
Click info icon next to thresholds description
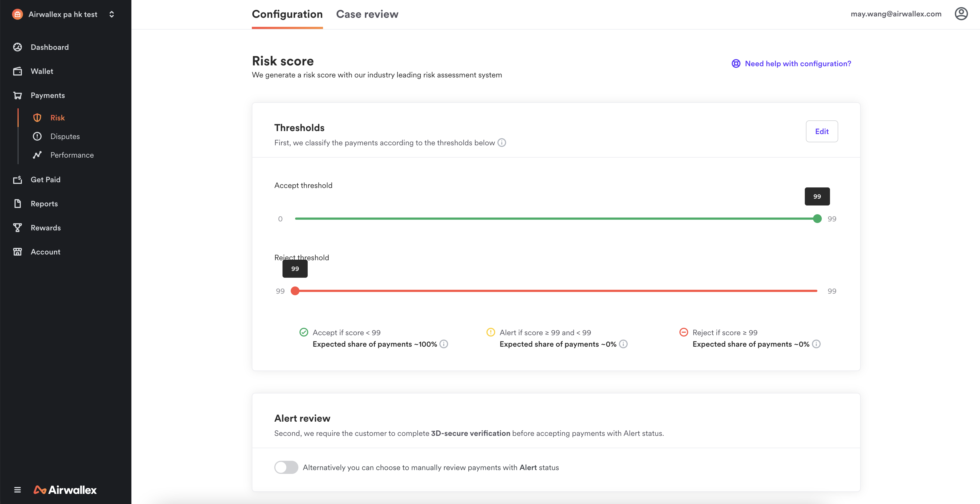(x=502, y=143)
